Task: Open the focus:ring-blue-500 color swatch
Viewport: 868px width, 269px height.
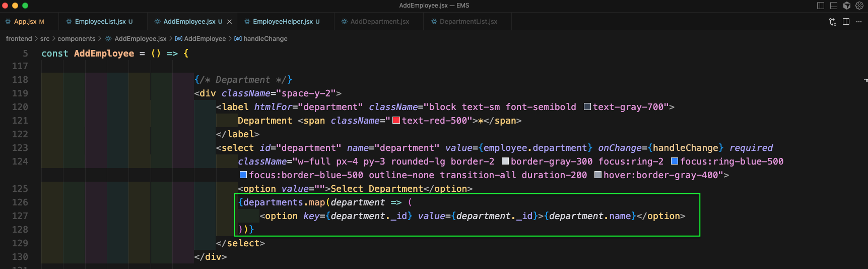Action: [x=675, y=161]
